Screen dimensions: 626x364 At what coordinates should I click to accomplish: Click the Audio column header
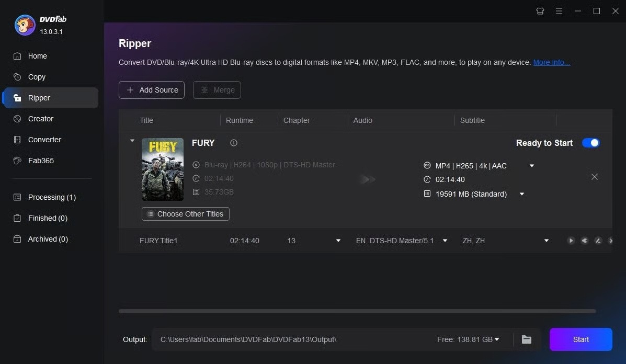362,120
